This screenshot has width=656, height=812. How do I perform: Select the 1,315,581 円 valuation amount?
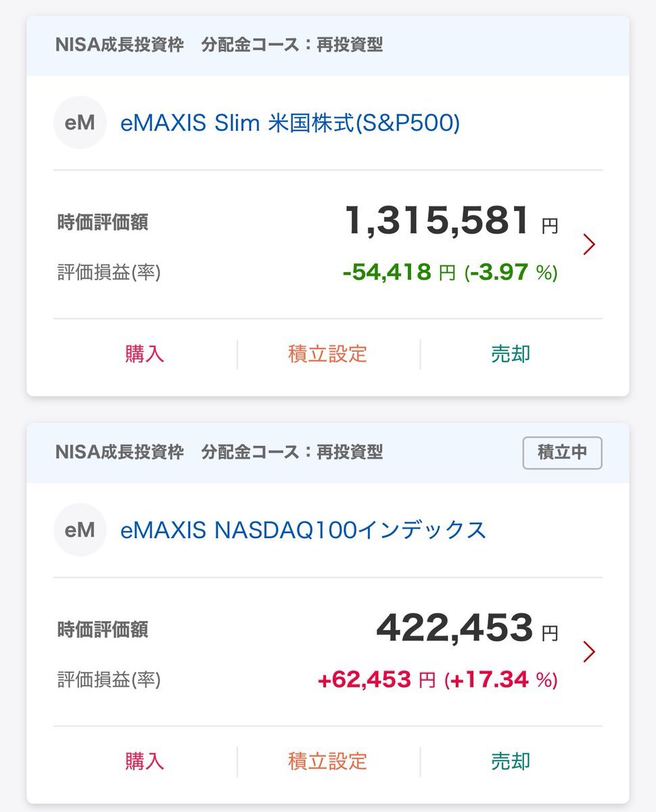pos(451,222)
